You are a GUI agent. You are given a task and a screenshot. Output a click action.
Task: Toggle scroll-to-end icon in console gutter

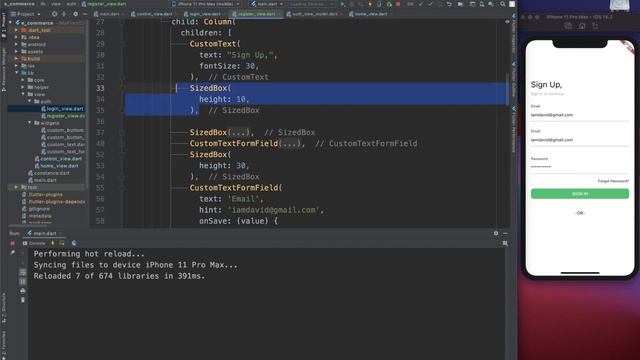(x=22, y=282)
